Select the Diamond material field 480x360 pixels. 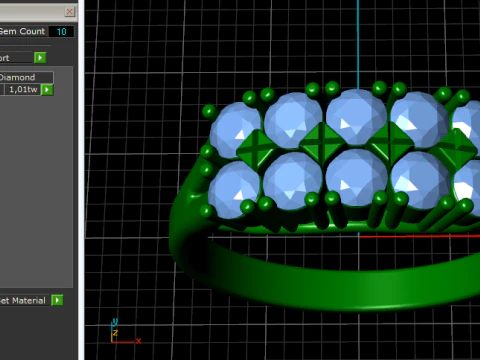26,77
